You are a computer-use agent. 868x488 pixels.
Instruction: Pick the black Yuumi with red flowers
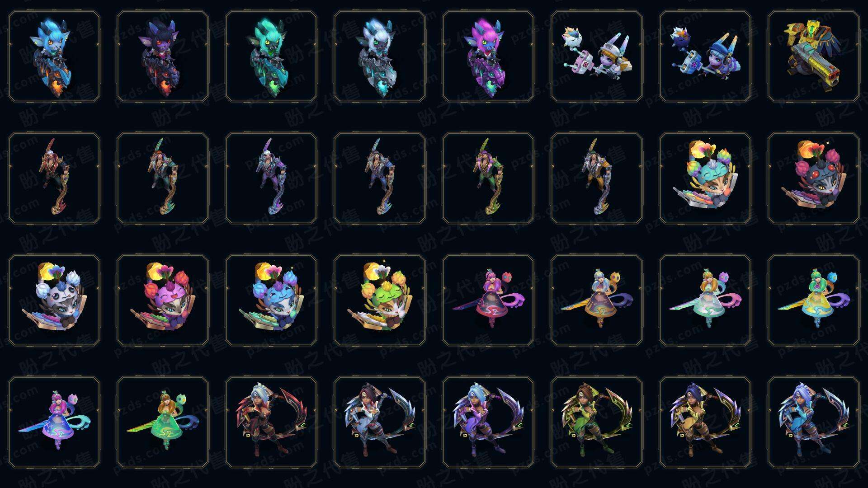[x=814, y=178]
